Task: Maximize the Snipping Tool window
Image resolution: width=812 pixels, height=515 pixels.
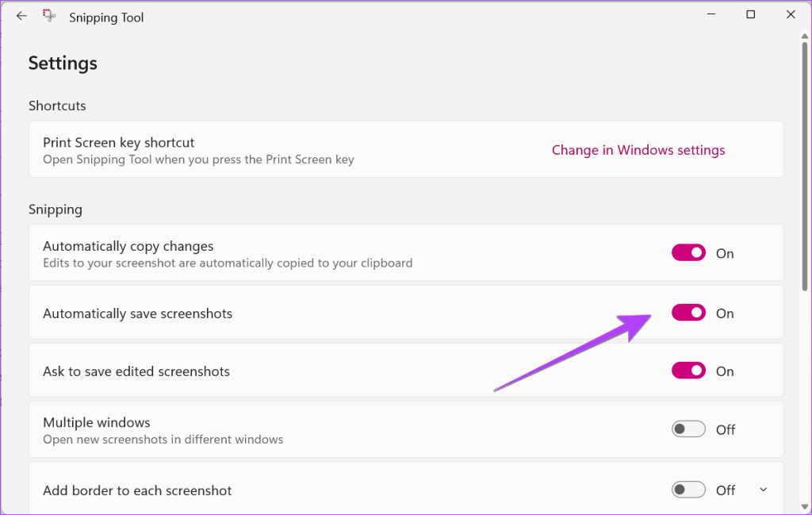Action: click(750, 14)
